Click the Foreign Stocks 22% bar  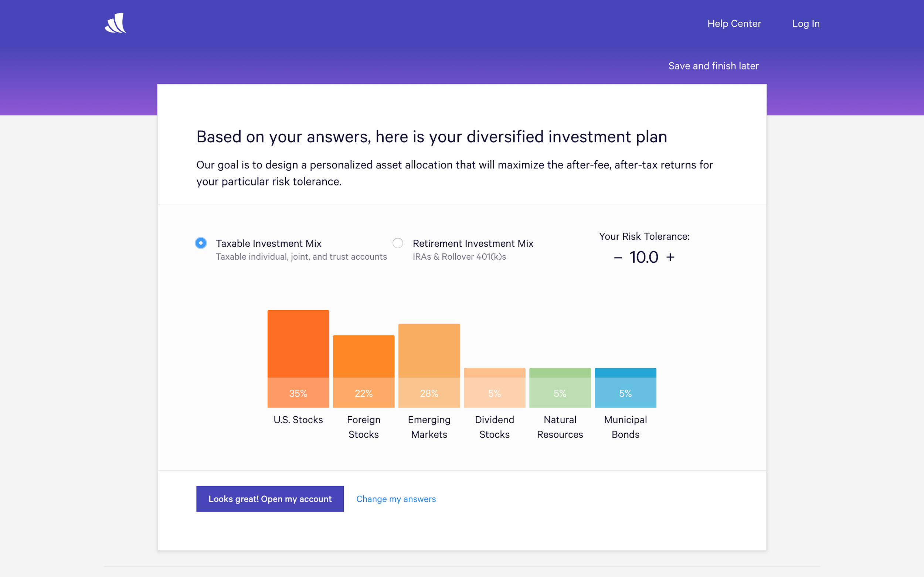coord(363,371)
